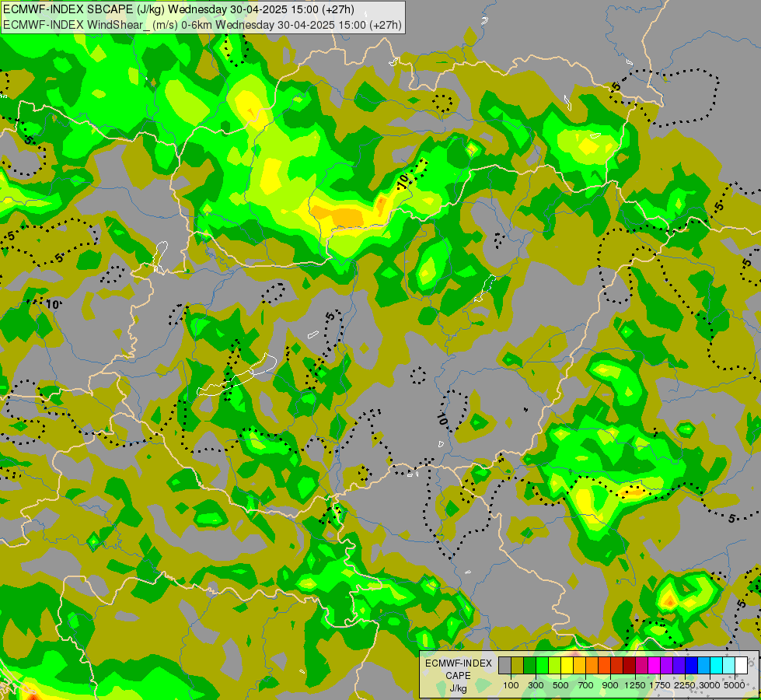This screenshot has height=700, width=761.
Task: Click the SBCAPE title line
Action: (x=179, y=9)
